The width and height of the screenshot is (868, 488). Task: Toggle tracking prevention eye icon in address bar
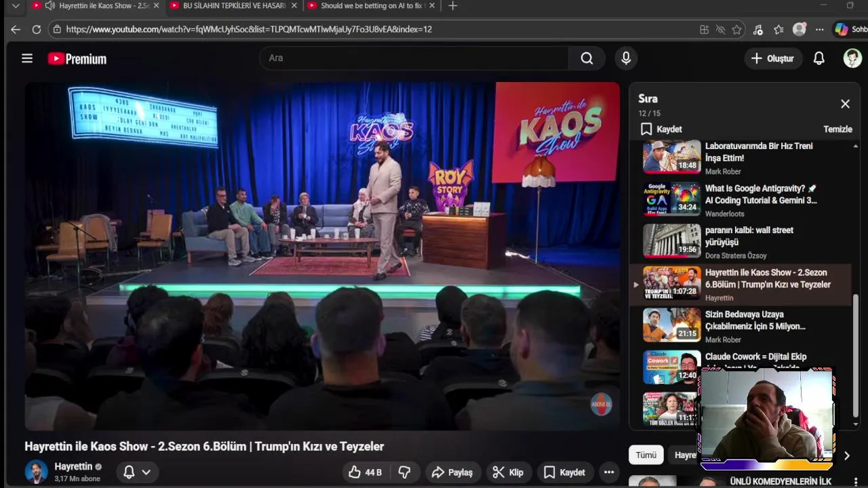pos(720,29)
